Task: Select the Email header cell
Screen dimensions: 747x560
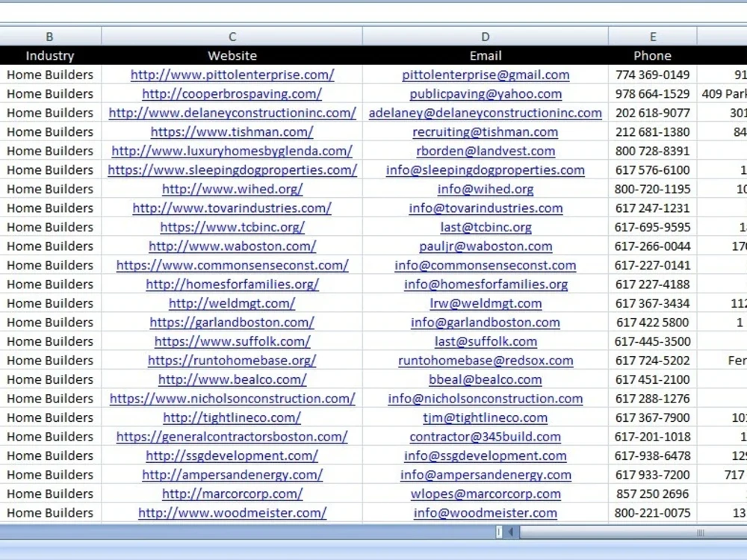Action: tap(486, 56)
